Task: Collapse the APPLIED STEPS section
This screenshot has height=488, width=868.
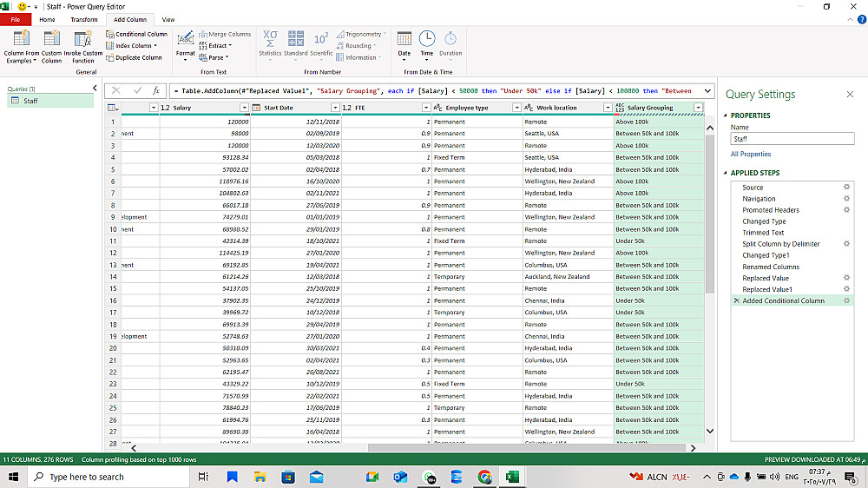Action: pos(726,173)
